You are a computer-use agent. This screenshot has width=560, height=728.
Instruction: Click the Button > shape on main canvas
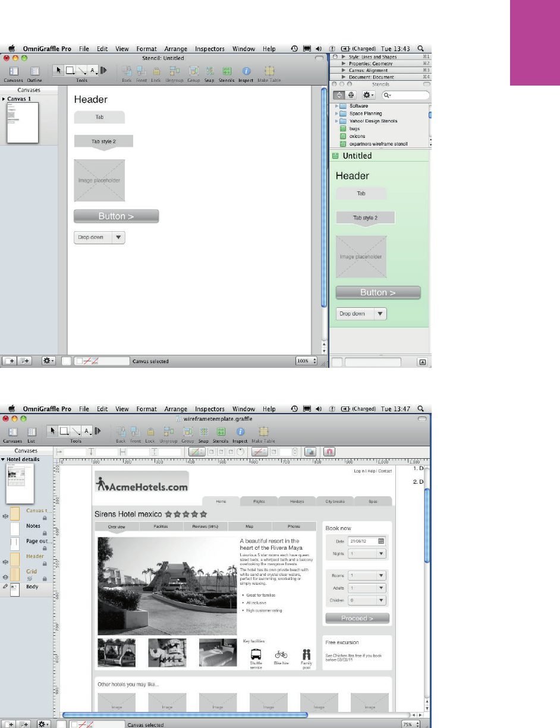pos(117,216)
